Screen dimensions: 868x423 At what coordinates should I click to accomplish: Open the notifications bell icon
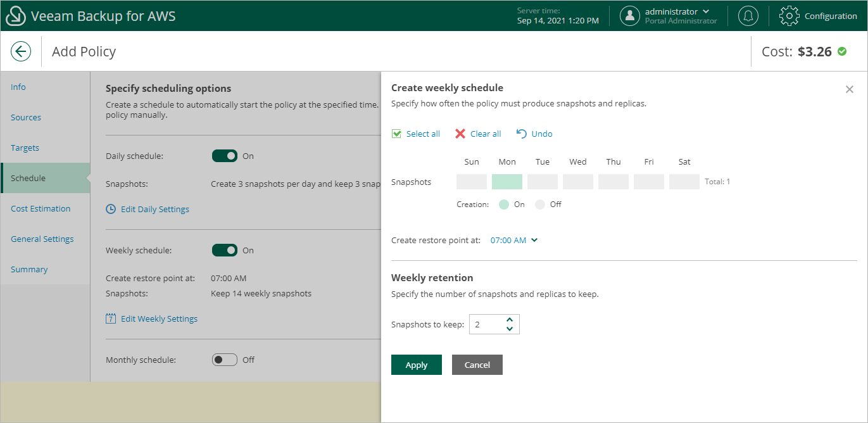coord(748,16)
